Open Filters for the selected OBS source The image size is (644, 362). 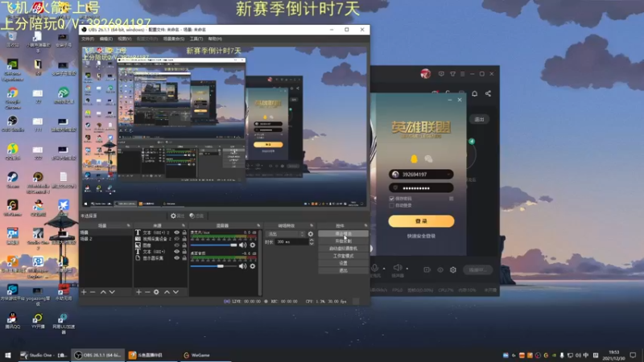[x=196, y=216]
